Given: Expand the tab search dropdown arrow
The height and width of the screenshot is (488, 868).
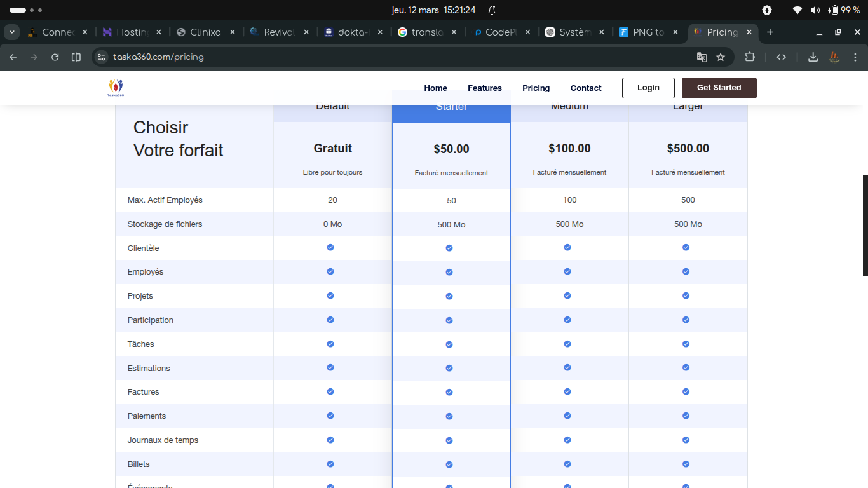Looking at the screenshot, I should pos(11,32).
